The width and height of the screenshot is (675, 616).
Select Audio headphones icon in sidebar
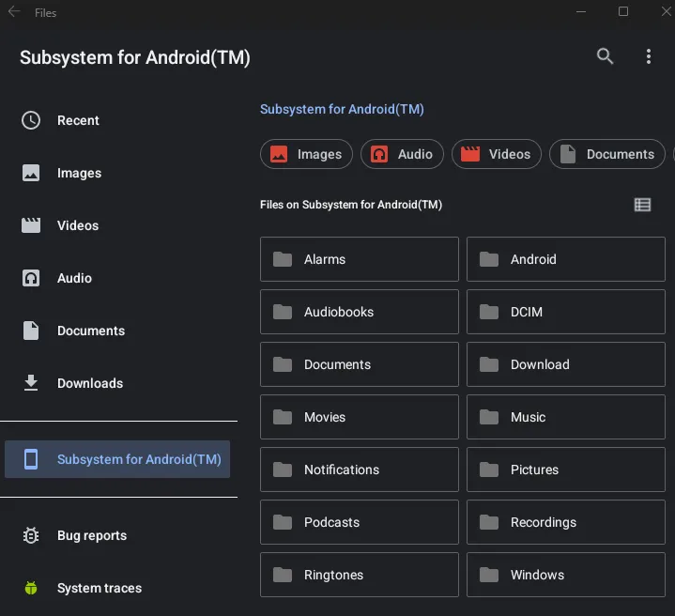click(31, 278)
